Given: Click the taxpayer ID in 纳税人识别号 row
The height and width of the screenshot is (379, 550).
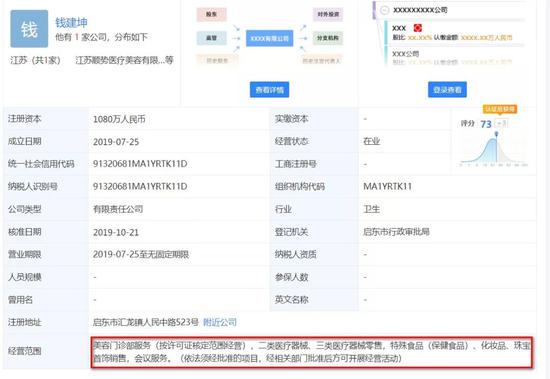Looking at the screenshot, I should (140, 186).
